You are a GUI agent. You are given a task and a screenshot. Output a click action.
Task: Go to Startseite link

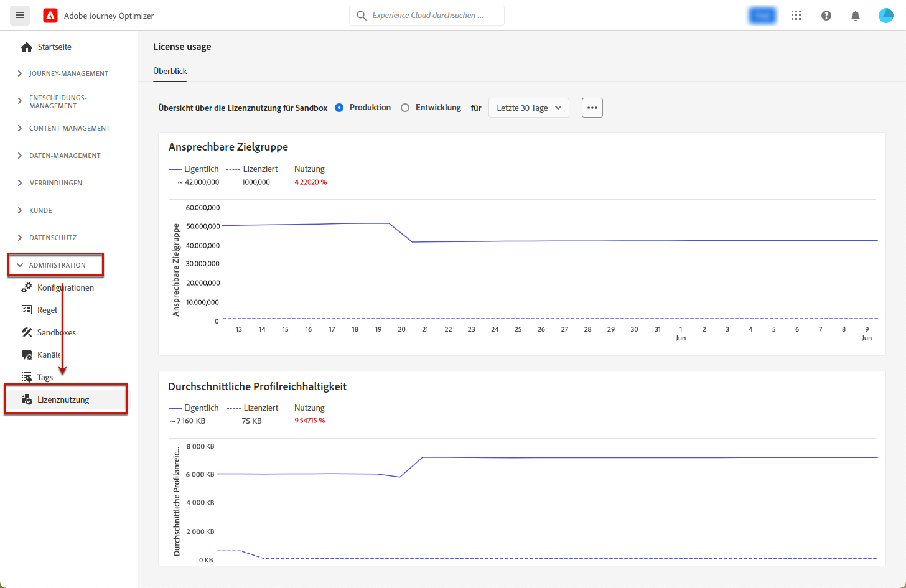tap(54, 47)
